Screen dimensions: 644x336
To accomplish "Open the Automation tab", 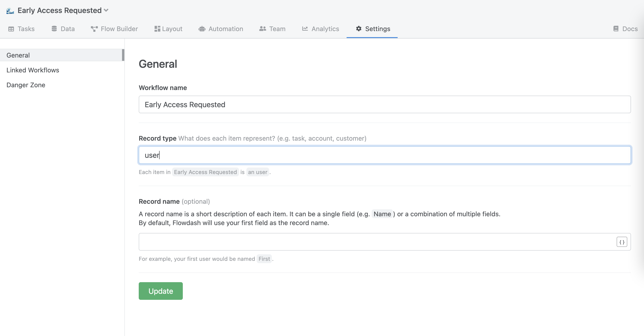I will pos(221,29).
